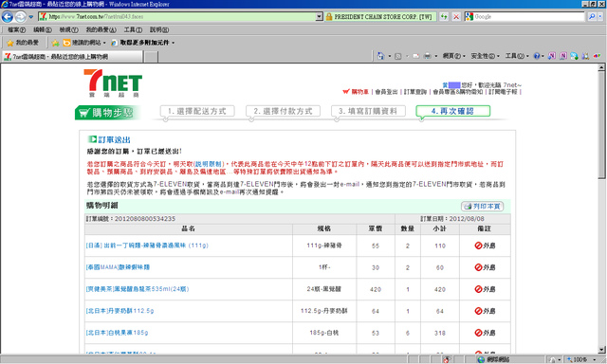Screen dimensions: 607x364
Task: Open the 工具(T) menu in menu bar
Action: click(x=133, y=29)
